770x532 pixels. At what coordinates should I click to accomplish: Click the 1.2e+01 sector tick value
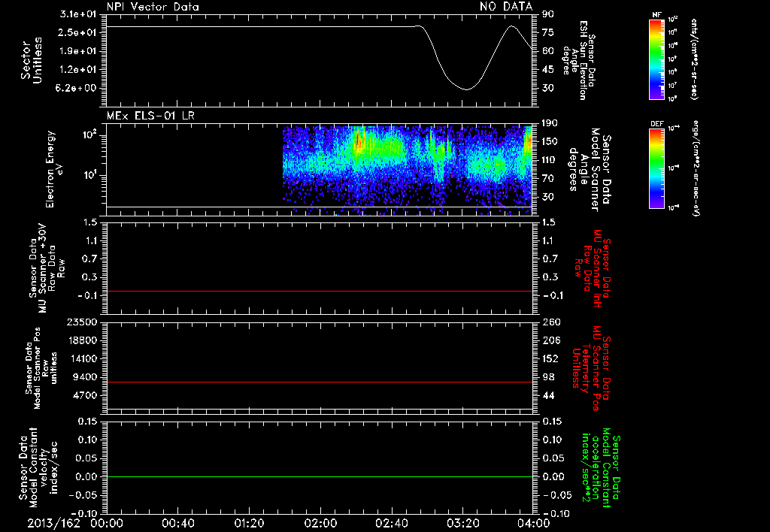coord(77,70)
